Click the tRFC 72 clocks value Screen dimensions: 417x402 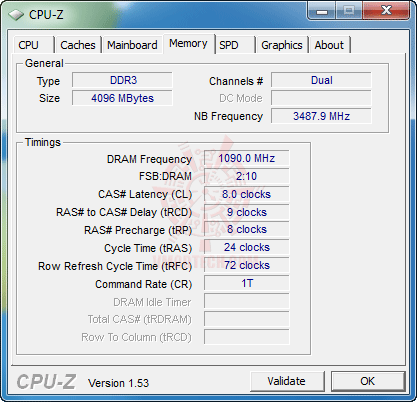coord(247,266)
